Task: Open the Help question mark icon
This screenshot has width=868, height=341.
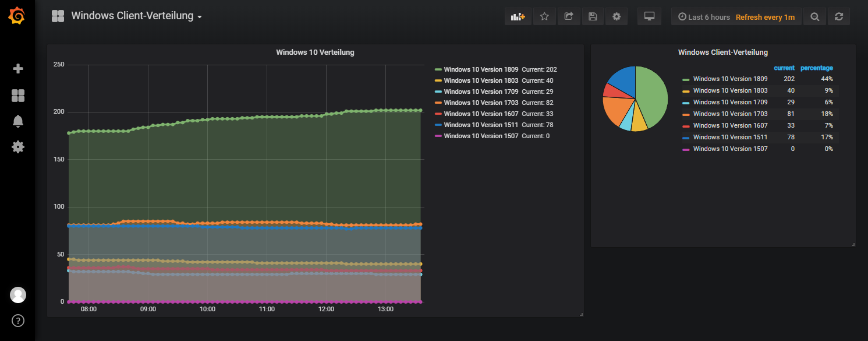Action: point(18,320)
